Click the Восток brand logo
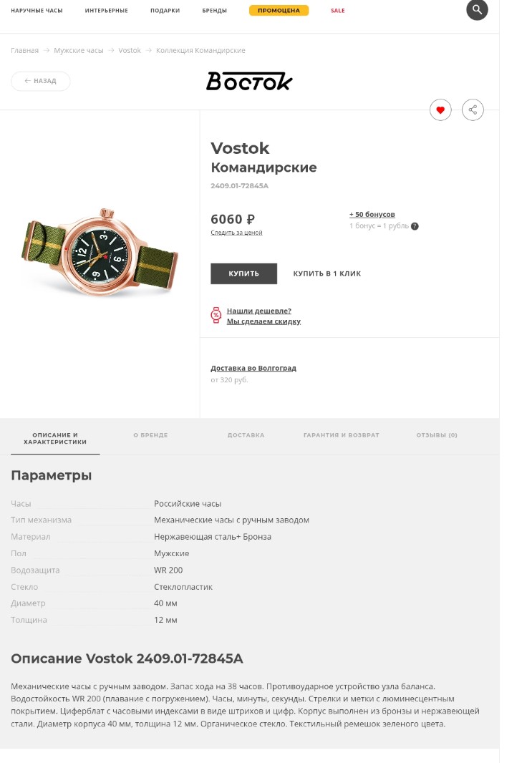532x763 pixels. point(249,82)
